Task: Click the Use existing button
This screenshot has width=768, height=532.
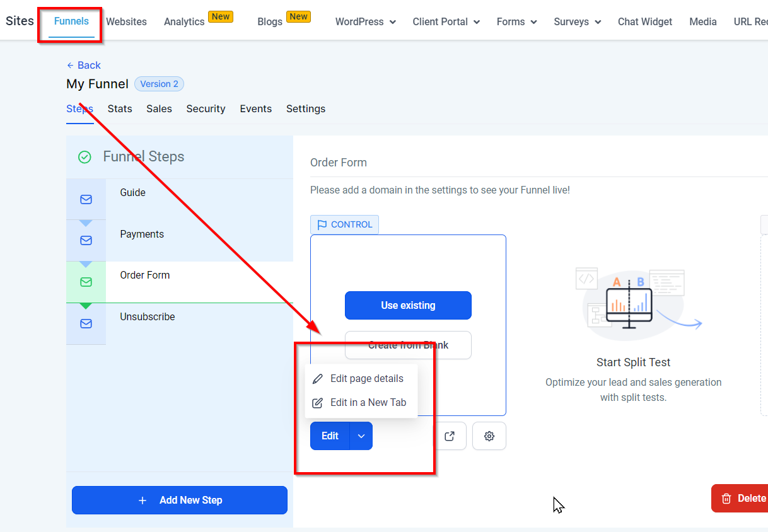Action: (x=408, y=305)
